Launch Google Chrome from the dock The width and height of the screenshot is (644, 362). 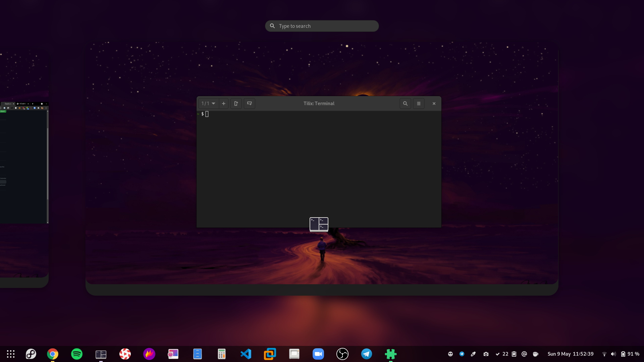pyautogui.click(x=53, y=354)
